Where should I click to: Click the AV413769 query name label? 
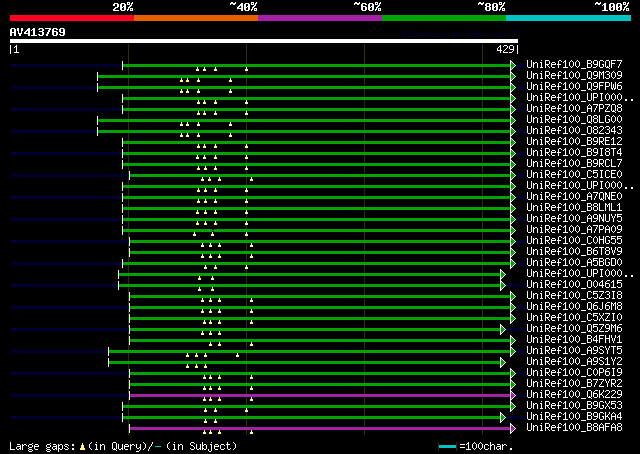[38, 32]
